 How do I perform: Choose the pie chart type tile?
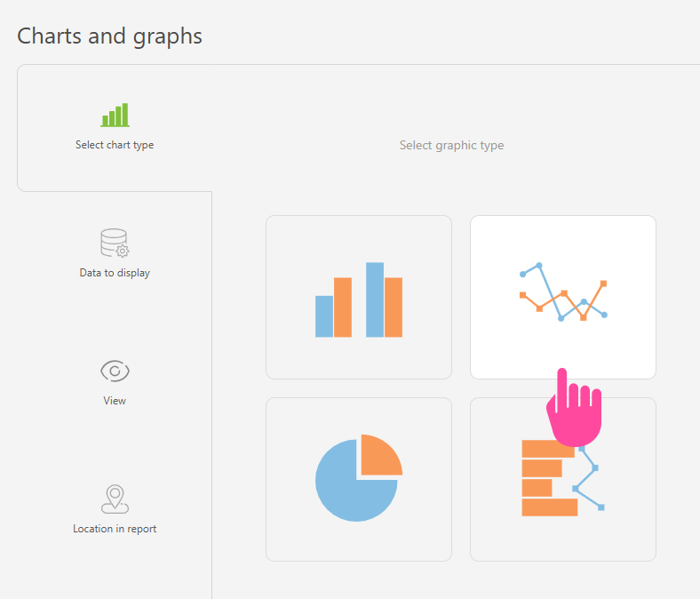[359, 479]
